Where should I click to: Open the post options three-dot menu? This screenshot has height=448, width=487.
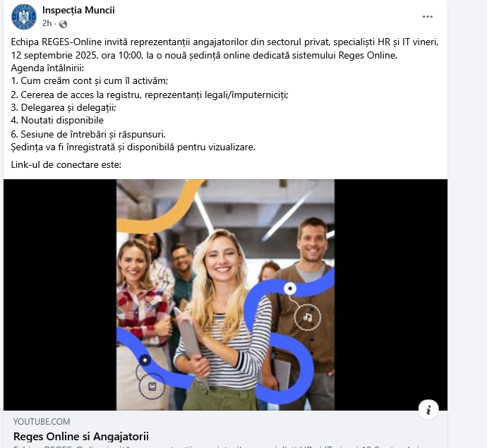point(428,17)
